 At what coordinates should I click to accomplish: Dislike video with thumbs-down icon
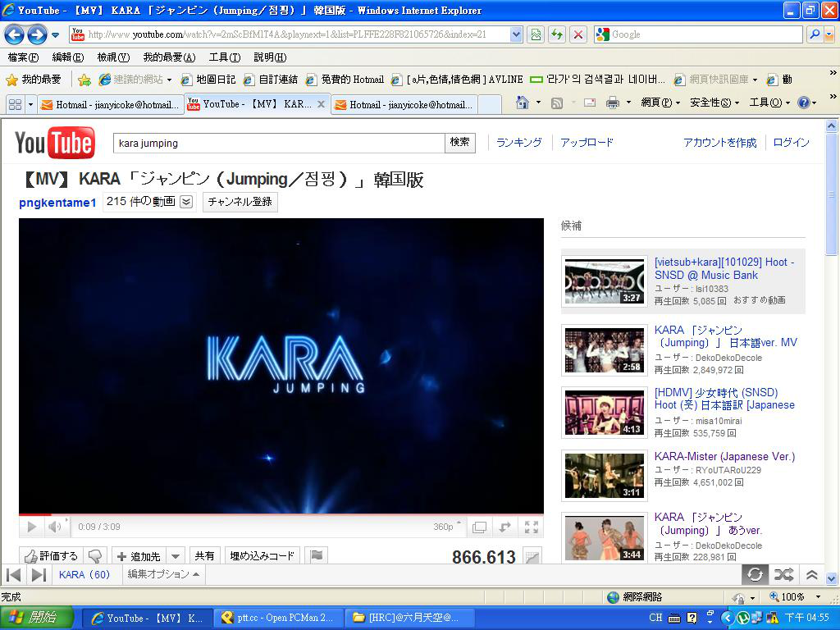pyautogui.click(x=95, y=555)
